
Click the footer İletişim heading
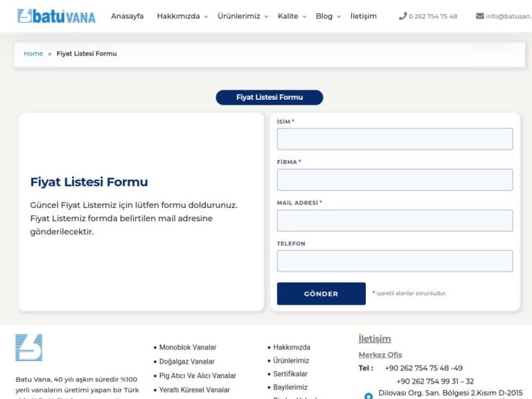pyautogui.click(x=375, y=339)
